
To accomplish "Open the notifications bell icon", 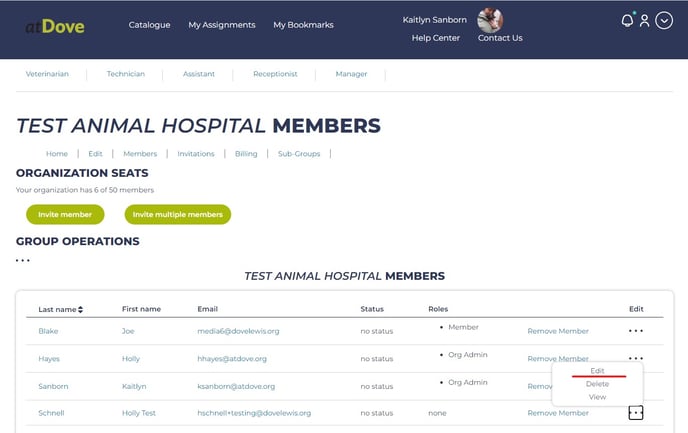I will [x=627, y=20].
